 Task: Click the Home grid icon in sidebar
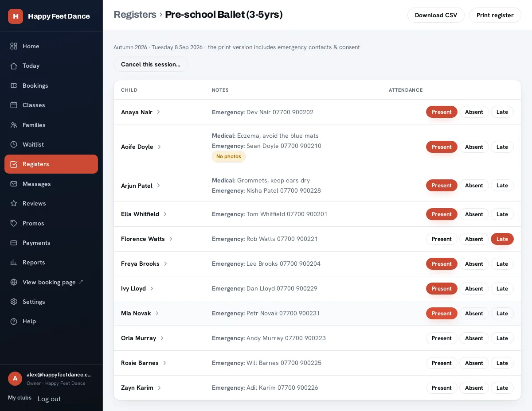(x=14, y=46)
